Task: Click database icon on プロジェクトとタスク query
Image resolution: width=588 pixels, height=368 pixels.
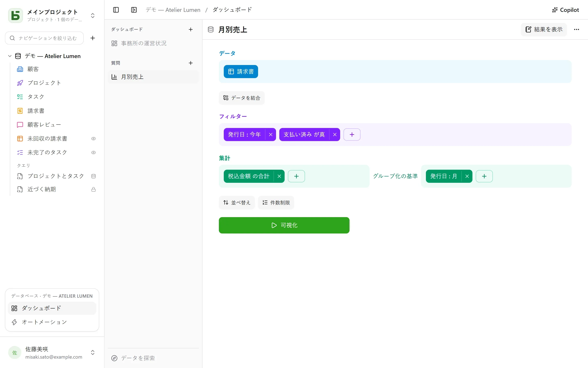Action: (x=94, y=176)
